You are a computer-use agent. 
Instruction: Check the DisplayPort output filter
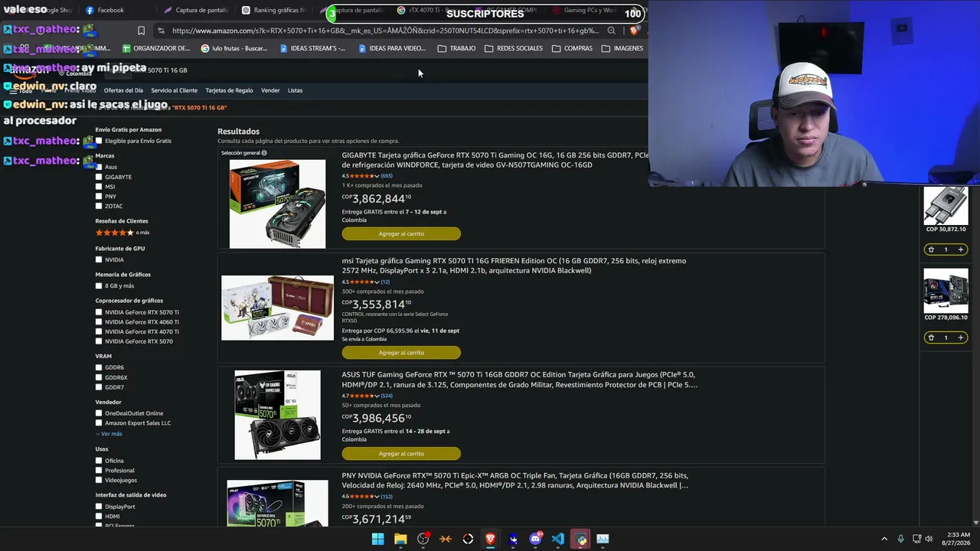[99, 507]
